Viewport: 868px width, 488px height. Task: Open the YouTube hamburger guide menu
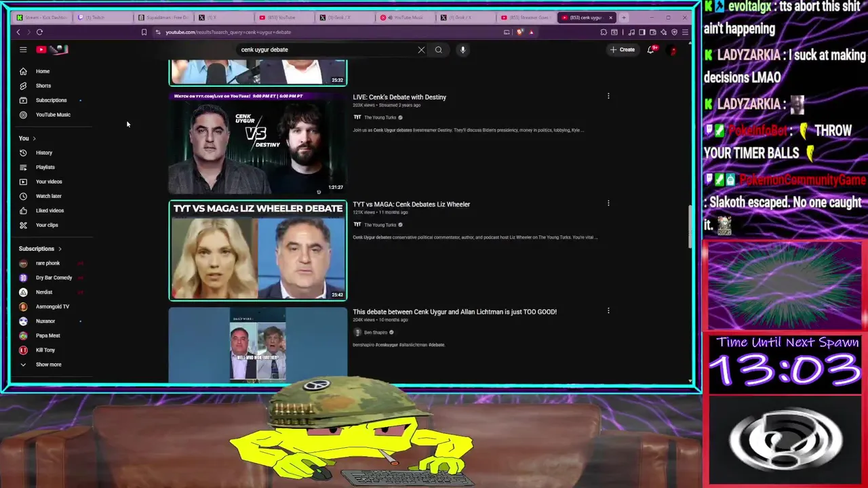click(23, 49)
